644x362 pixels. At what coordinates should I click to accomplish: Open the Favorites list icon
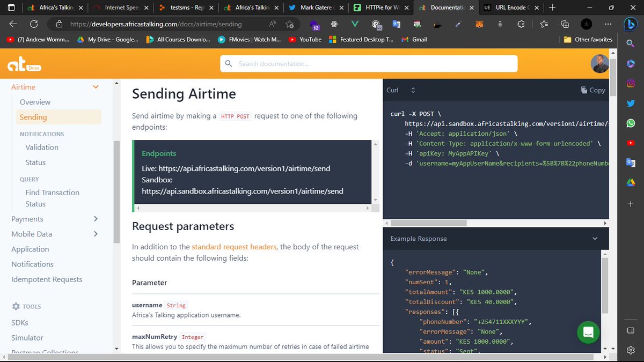point(544,24)
